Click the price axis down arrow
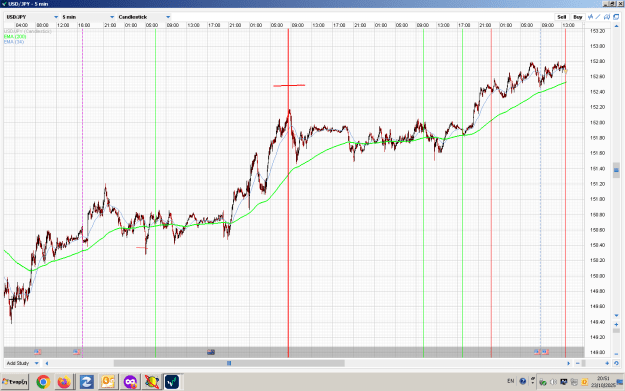Viewport: 625px width, 391px height. click(616, 316)
